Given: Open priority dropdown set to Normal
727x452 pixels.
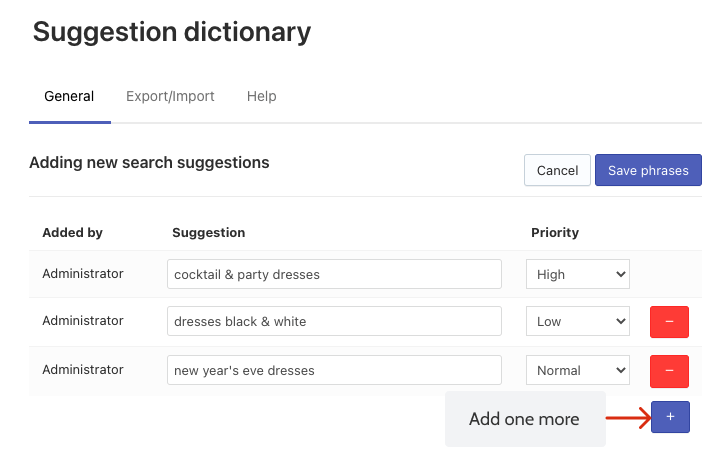Looking at the screenshot, I should tap(578, 370).
